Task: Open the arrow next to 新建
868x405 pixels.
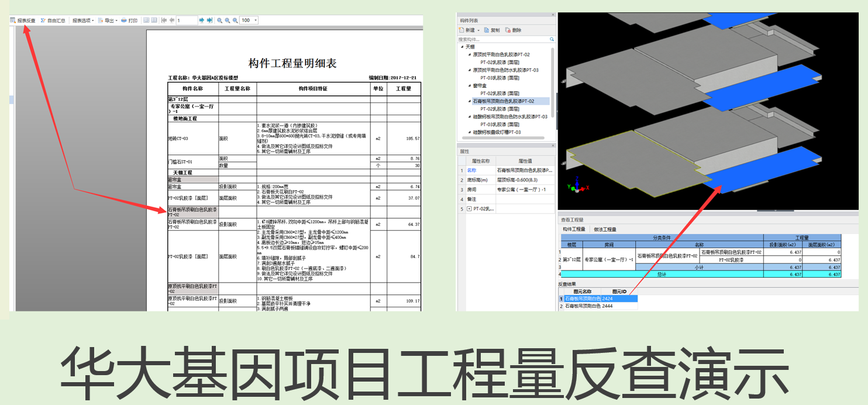Action: [478, 30]
